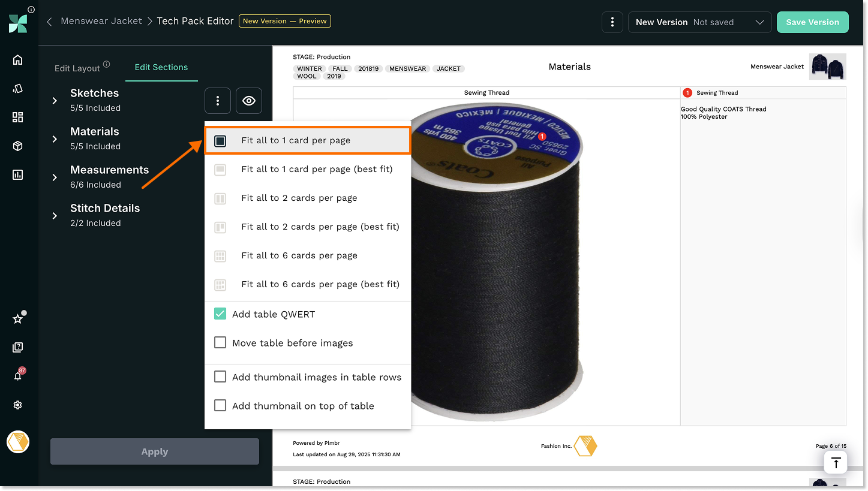Uncheck the Add table QWERT checkbox
868x491 pixels.
(220, 314)
